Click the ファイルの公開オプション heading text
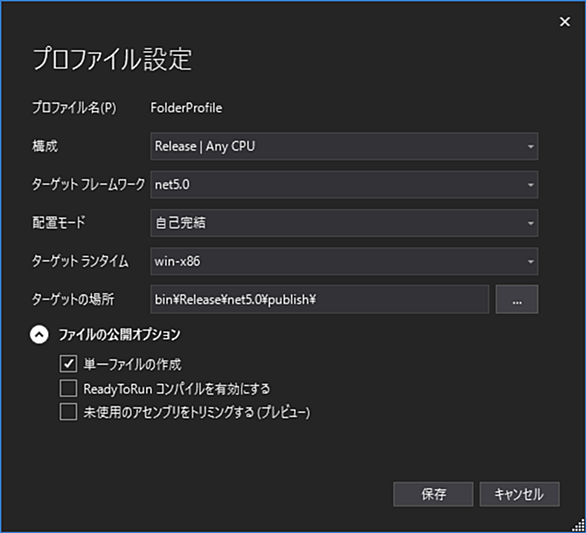Viewport: 586px width, 533px height. click(x=119, y=335)
